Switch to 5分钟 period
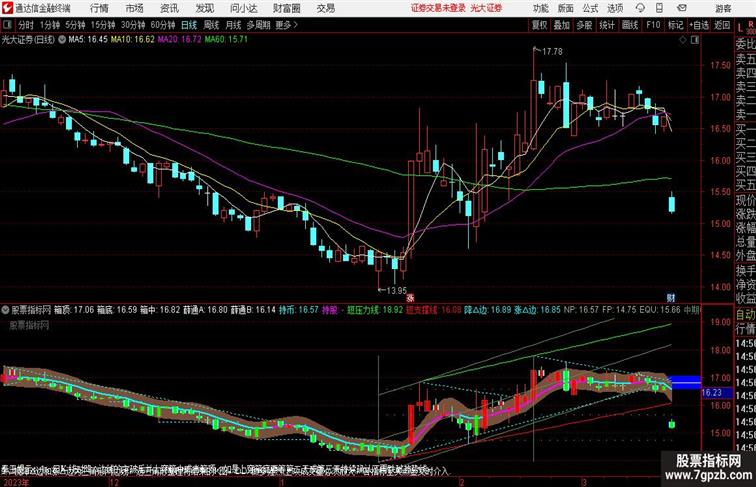 tap(75, 25)
